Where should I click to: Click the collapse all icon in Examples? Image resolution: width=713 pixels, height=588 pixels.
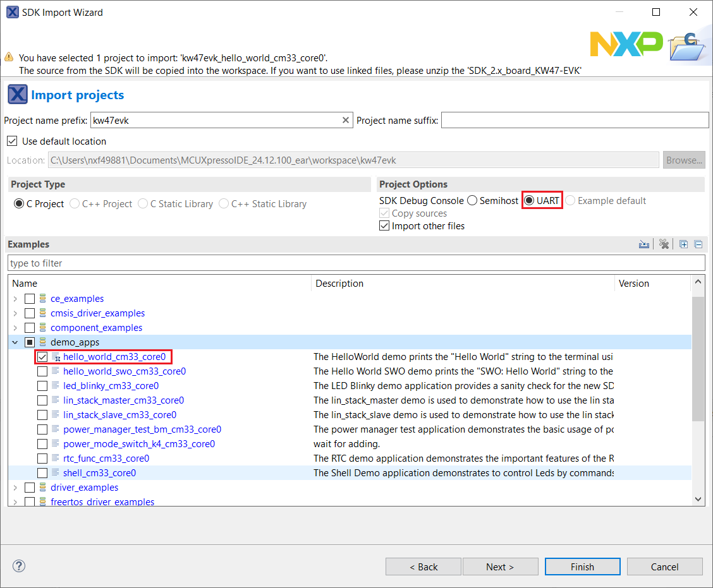coord(698,244)
